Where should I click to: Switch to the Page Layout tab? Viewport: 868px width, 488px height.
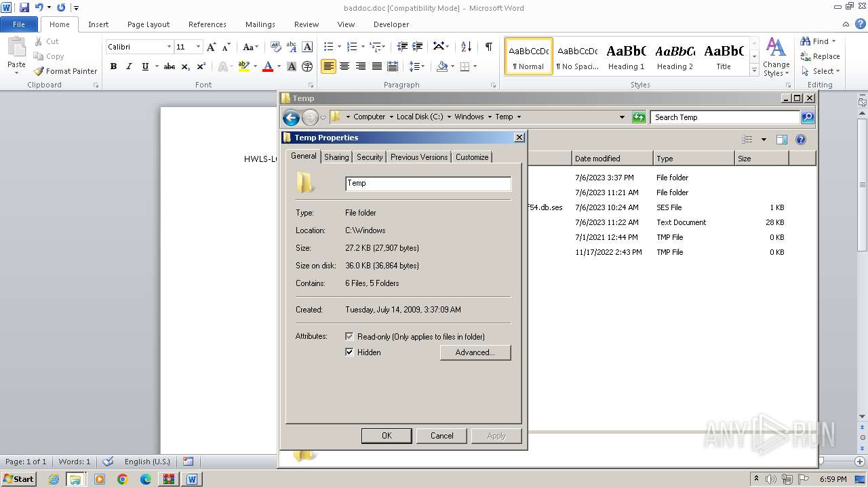[149, 24]
